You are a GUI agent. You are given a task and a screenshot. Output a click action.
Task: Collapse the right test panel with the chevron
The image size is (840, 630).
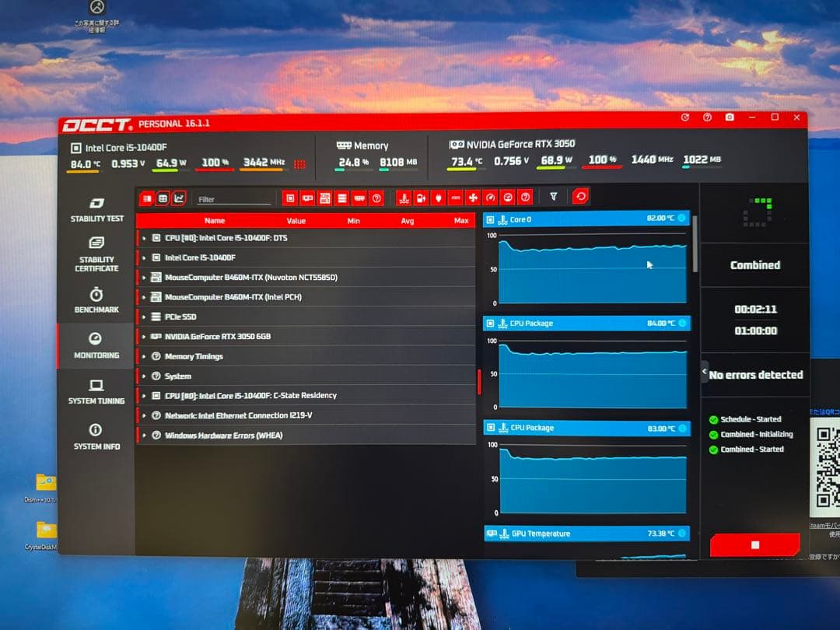coord(705,371)
